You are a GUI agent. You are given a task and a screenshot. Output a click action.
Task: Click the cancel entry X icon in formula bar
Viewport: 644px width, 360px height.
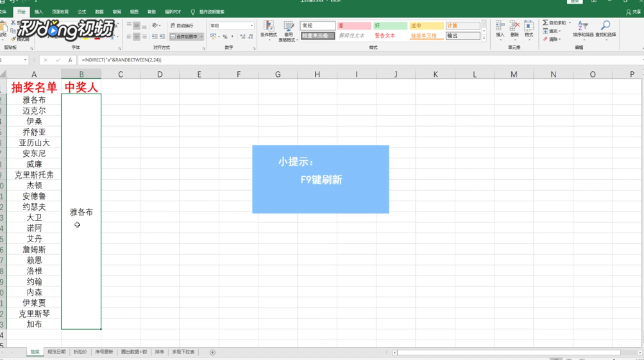pyautogui.click(x=46, y=60)
